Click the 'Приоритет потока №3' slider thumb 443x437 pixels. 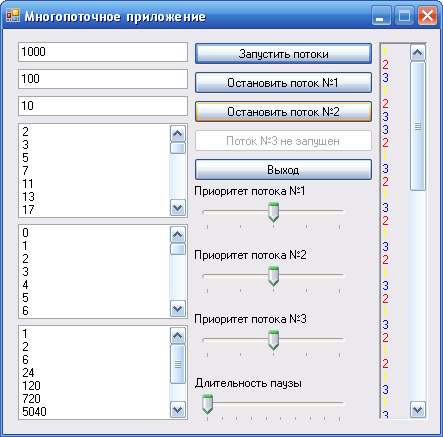pos(273,340)
